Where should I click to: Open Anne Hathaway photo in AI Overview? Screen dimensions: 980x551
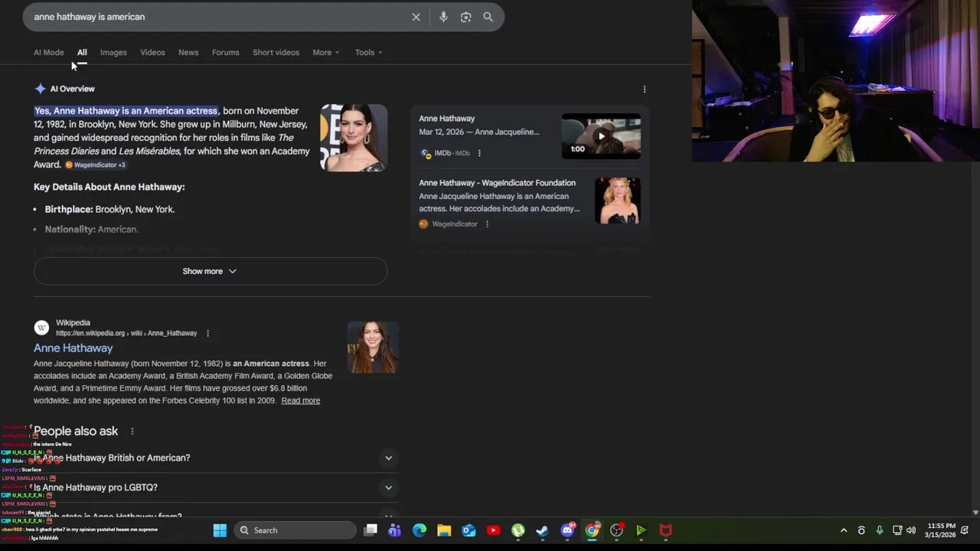pyautogui.click(x=354, y=138)
